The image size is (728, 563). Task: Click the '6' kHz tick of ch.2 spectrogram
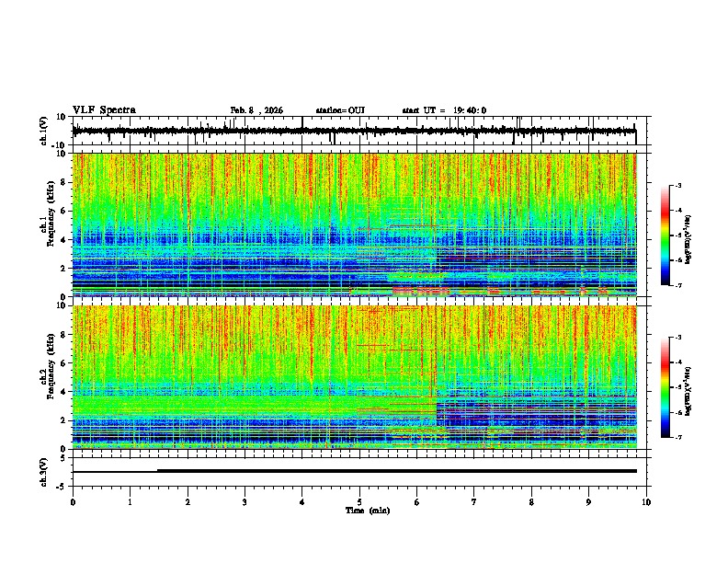[63, 363]
